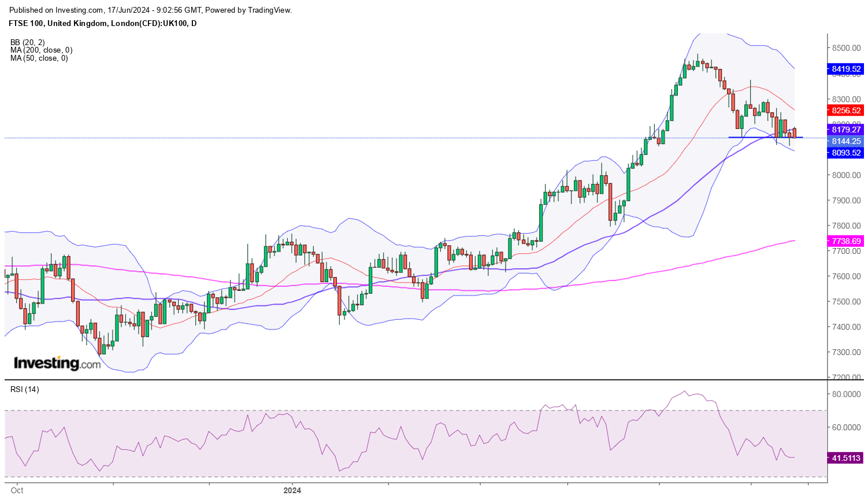Click the red 8256.52 price tag
The image size is (868, 499).
click(846, 110)
